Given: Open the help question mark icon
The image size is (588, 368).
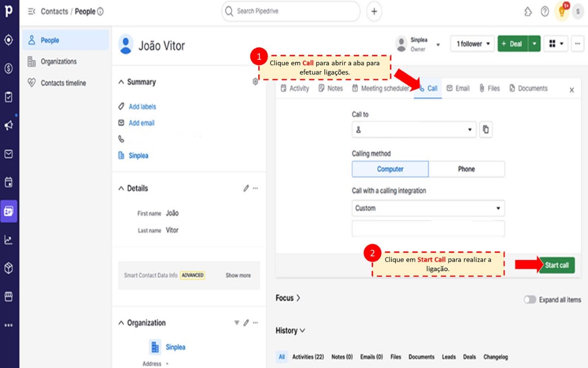Looking at the screenshot, I should [545, 11].
